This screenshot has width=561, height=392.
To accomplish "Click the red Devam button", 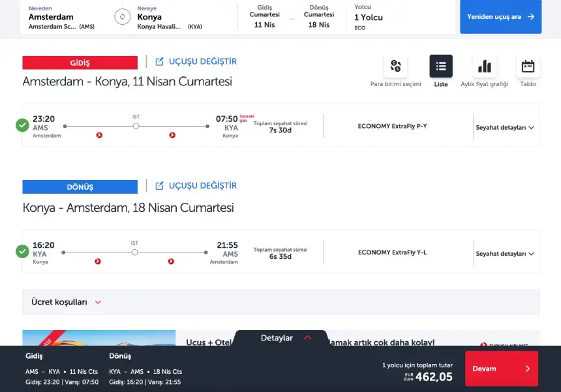I will tap(501, 369).
